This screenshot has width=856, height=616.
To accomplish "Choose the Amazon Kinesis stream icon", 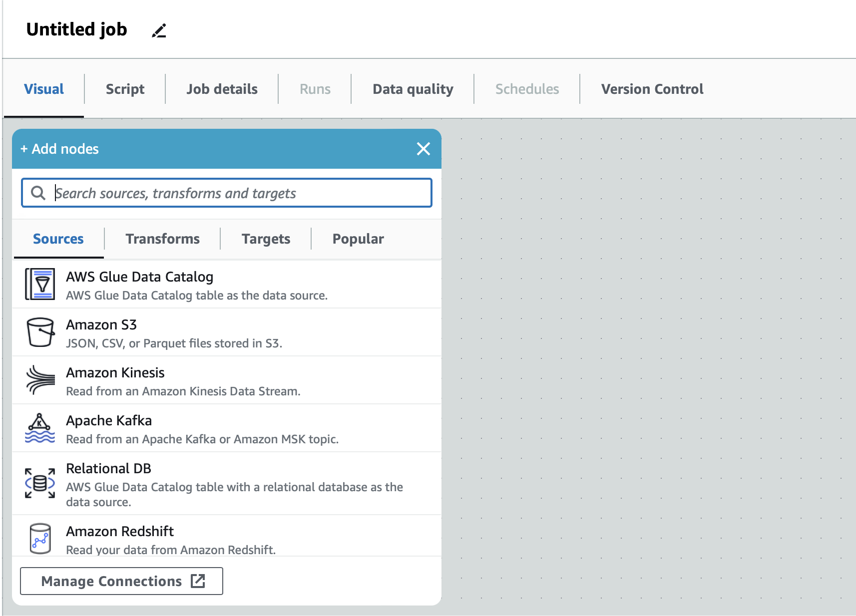I will pos(40,380).
